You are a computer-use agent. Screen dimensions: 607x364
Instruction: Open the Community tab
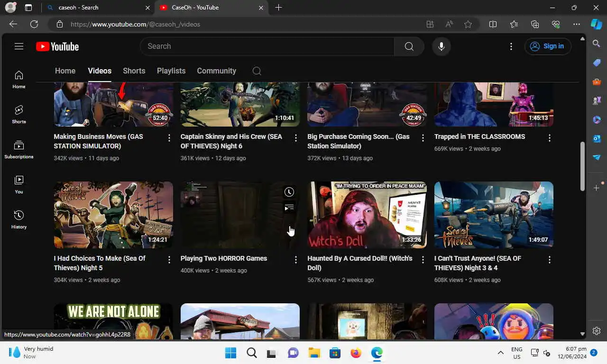[x=216, y=71]
